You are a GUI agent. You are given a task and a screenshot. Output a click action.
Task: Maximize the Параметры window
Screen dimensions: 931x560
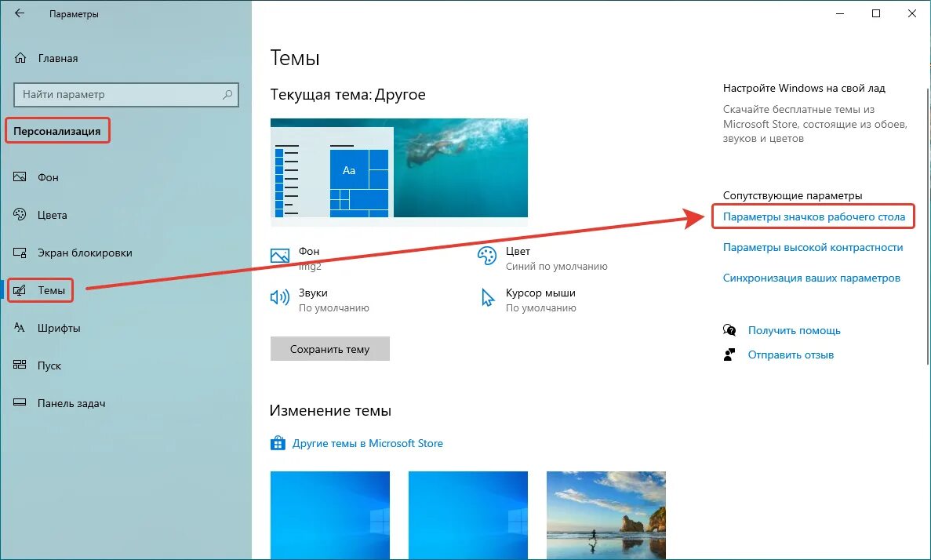point(876,13)
